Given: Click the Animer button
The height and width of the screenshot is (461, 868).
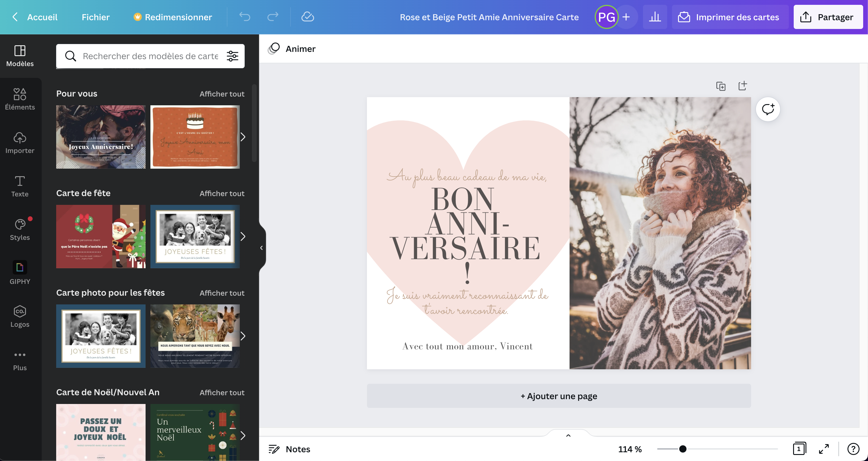Looking at the screenshot, I should (292, 49).
